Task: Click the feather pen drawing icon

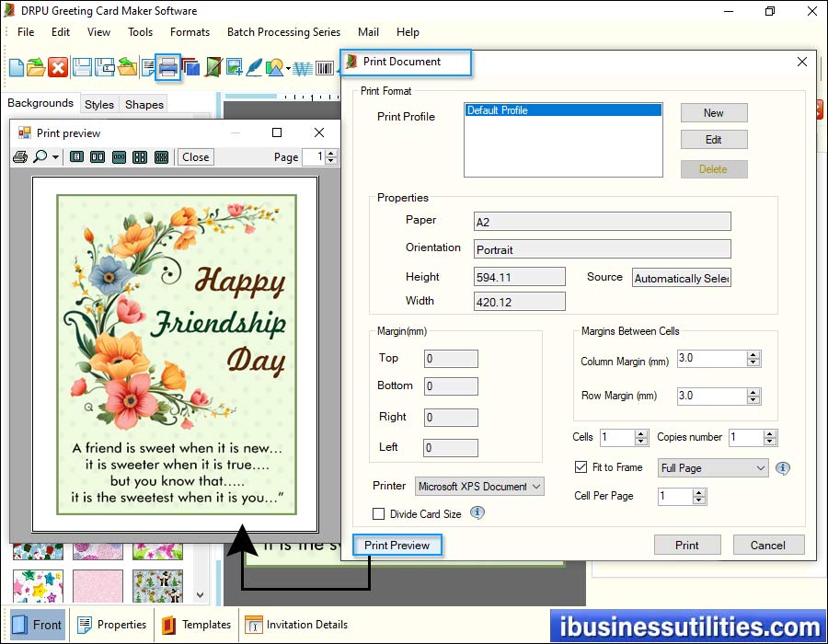Action: pos(254,66)
